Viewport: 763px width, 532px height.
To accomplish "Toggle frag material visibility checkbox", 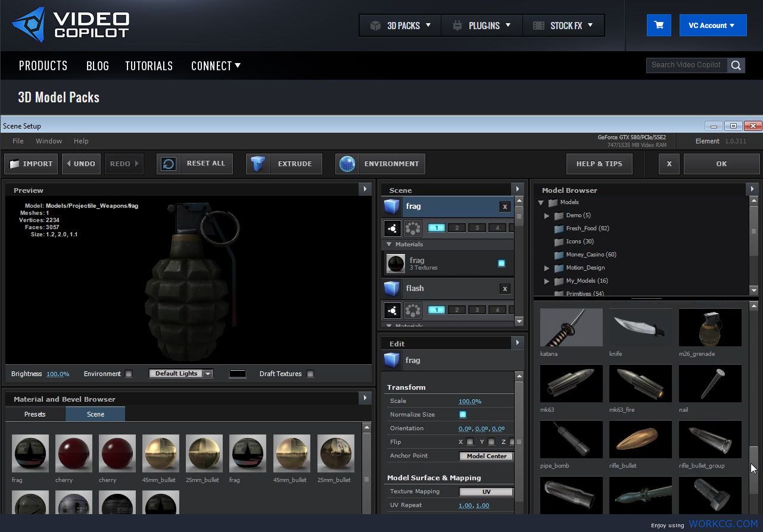I will 502,263.
